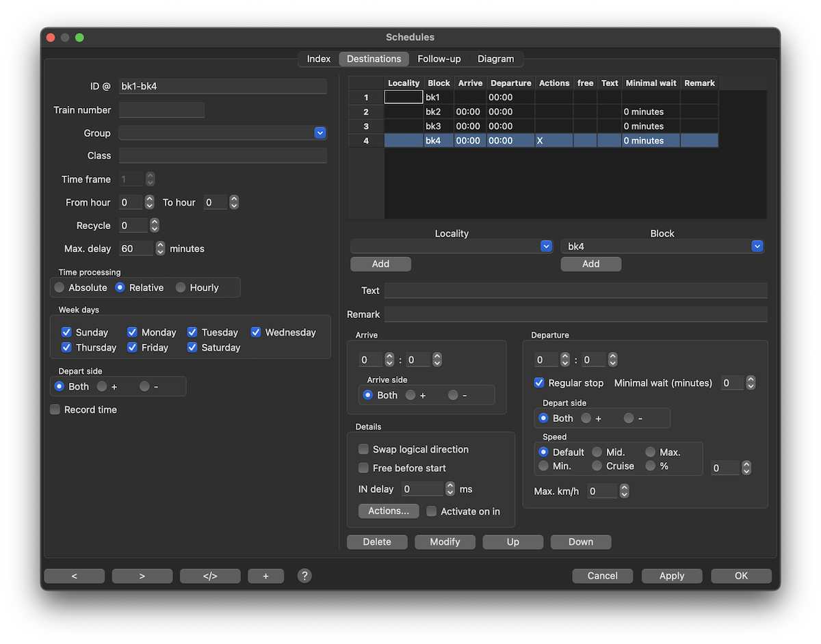Click the help question mark icon
The width and height of the screenshot is (821, 644).
tap(304, 576)
